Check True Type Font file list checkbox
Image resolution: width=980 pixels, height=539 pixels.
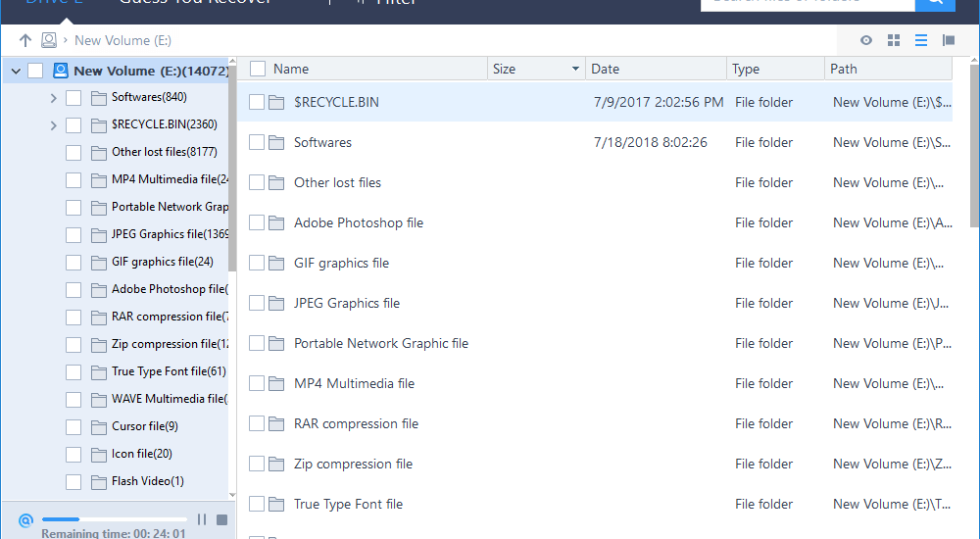pyautogui.click(x=256, y=504)
